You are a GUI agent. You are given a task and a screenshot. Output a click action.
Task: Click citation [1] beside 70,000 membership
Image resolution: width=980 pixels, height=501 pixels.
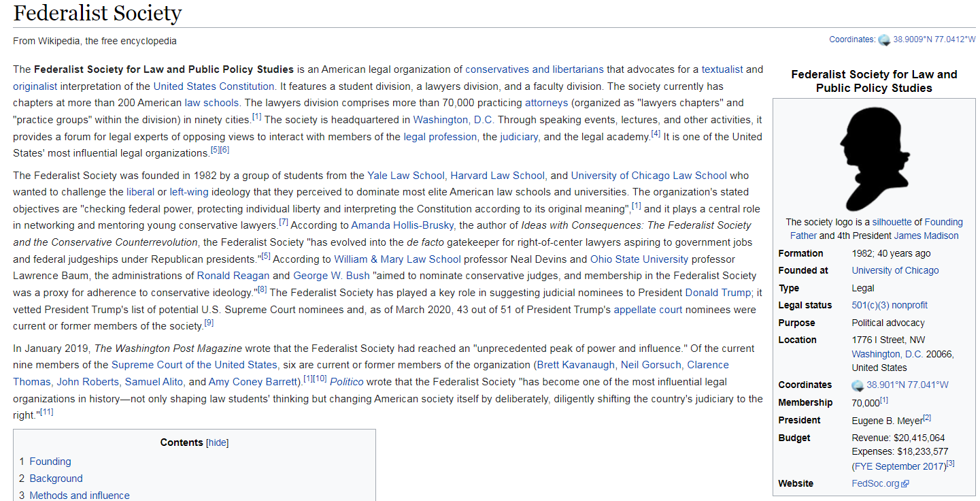click(884, 400)
